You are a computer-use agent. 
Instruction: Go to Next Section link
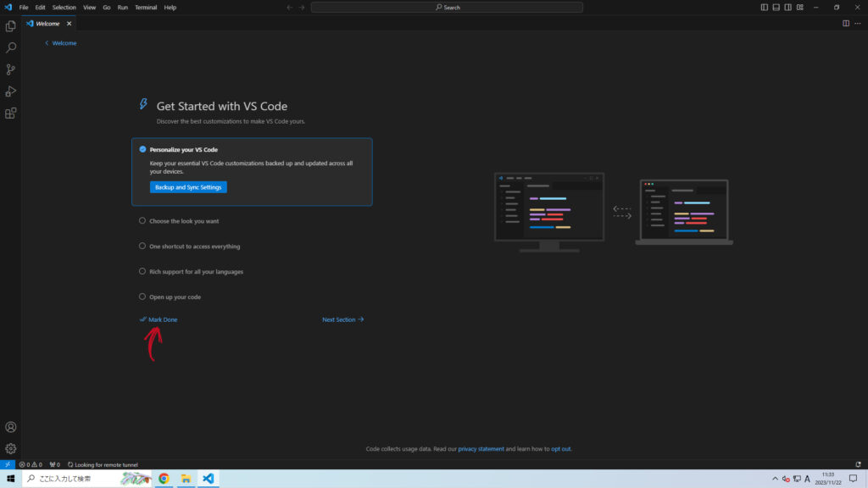(x=342, y=319)
